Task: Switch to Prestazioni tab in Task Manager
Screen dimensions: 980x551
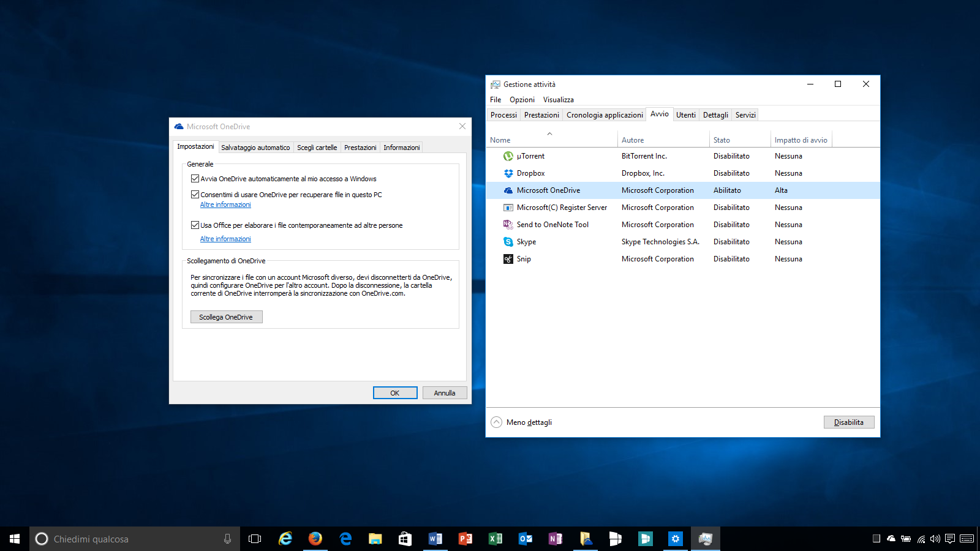Action: (x=541, y=115)
